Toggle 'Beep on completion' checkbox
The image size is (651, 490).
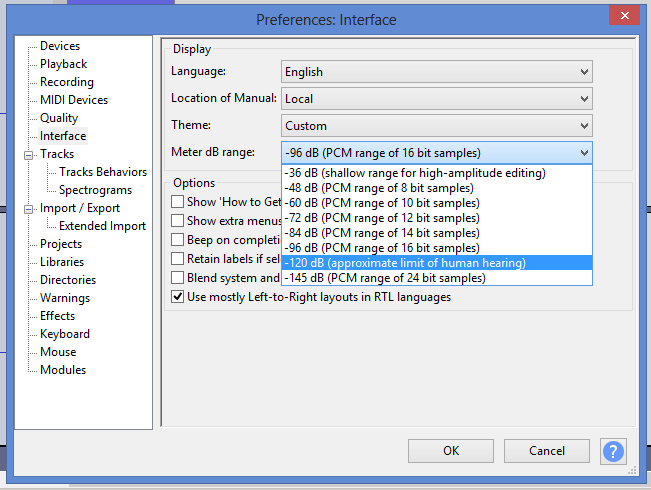178,240
